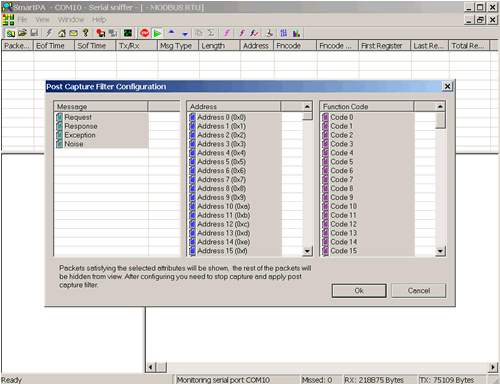Click the pink f filter icon
Screen dimensions: 500x384
tap(227, 33)
